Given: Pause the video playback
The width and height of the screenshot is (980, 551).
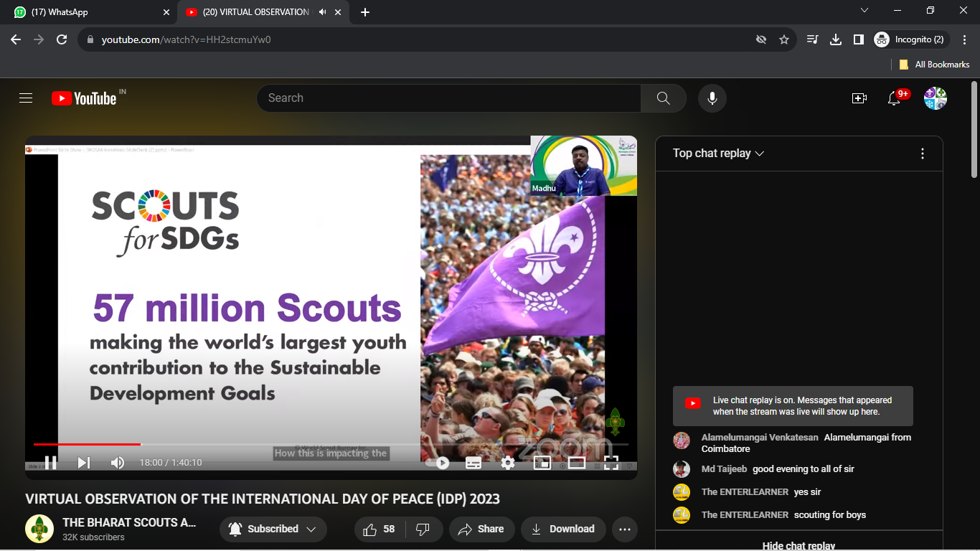Looking at the screenshot, I should [x=51, y=463].
